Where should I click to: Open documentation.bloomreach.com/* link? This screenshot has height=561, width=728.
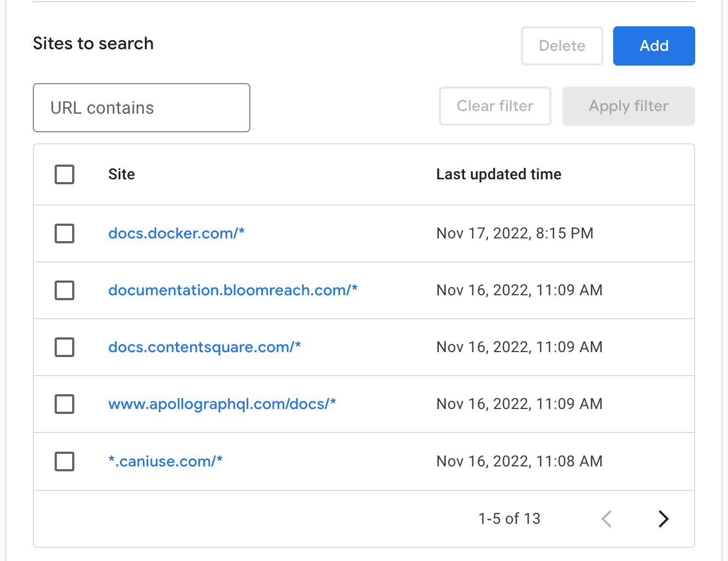[x=233, y=290]
